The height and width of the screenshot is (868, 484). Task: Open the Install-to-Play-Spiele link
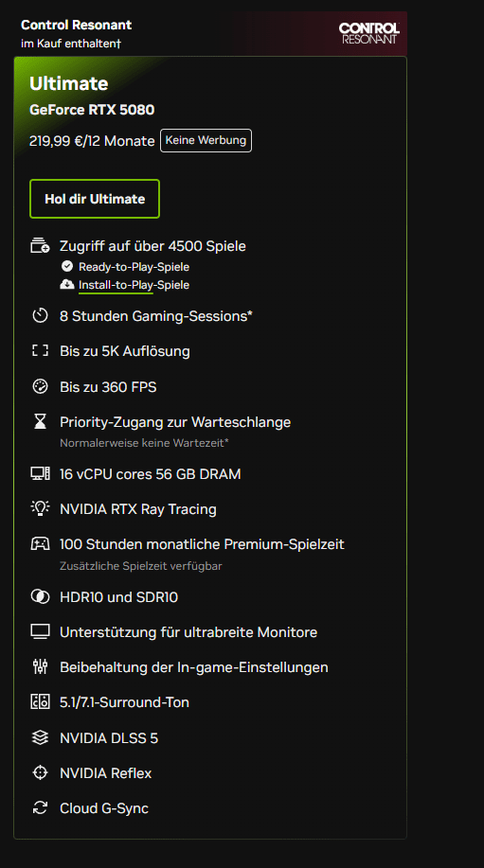134,285
